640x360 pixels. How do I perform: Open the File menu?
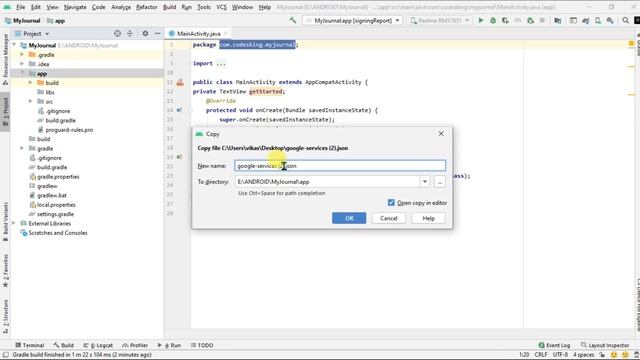click(20, 7)
